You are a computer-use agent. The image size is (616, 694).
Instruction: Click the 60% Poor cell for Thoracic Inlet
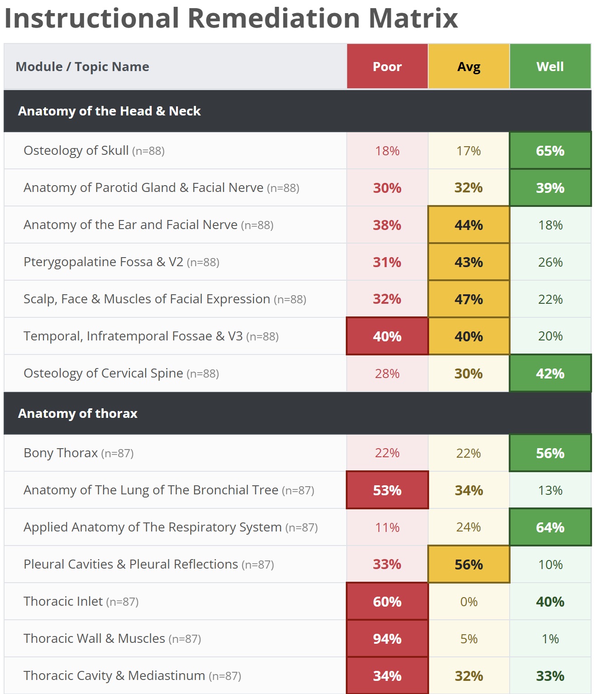tap(387, 602)
